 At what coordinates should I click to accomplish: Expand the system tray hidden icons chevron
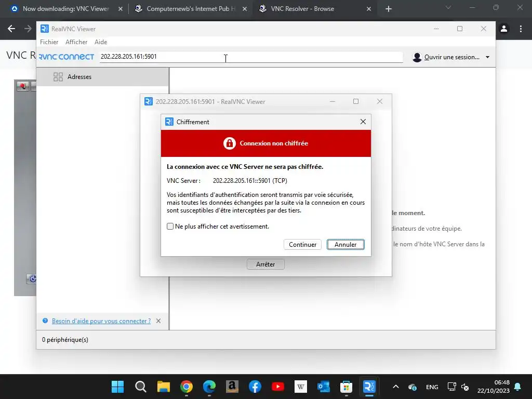click(395, 387)
